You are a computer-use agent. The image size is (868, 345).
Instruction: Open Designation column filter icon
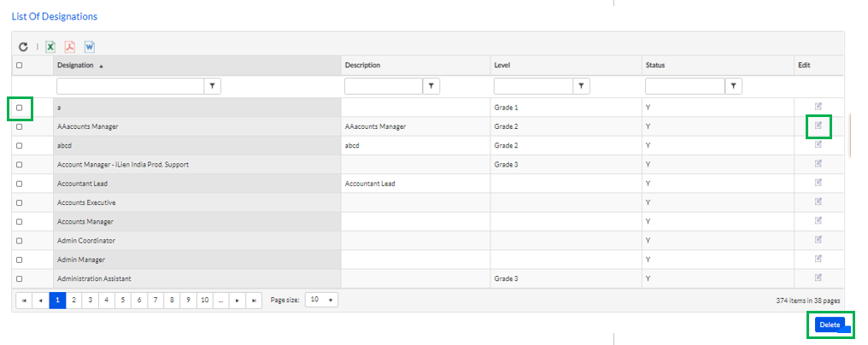pos(213,86)
